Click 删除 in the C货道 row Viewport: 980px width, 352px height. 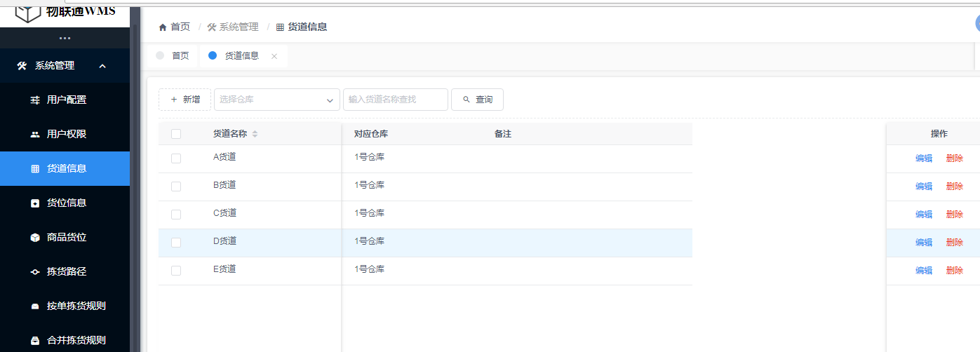(955, 215)
